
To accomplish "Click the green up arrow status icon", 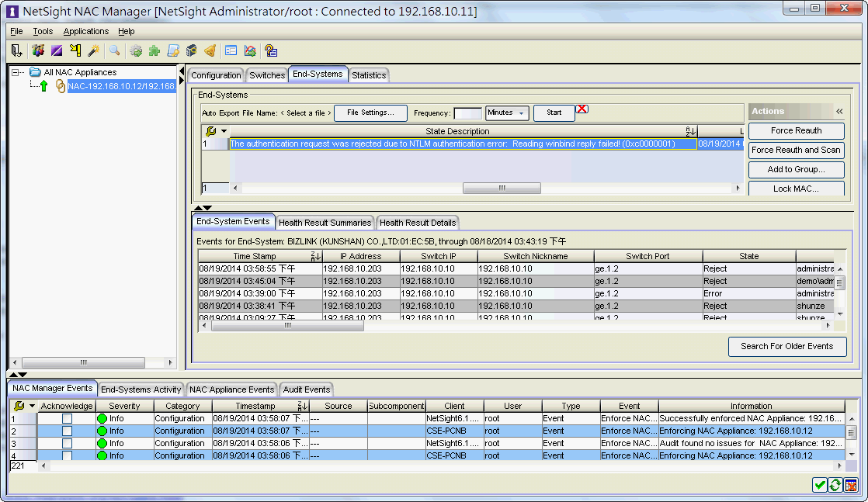I will 43,86.
